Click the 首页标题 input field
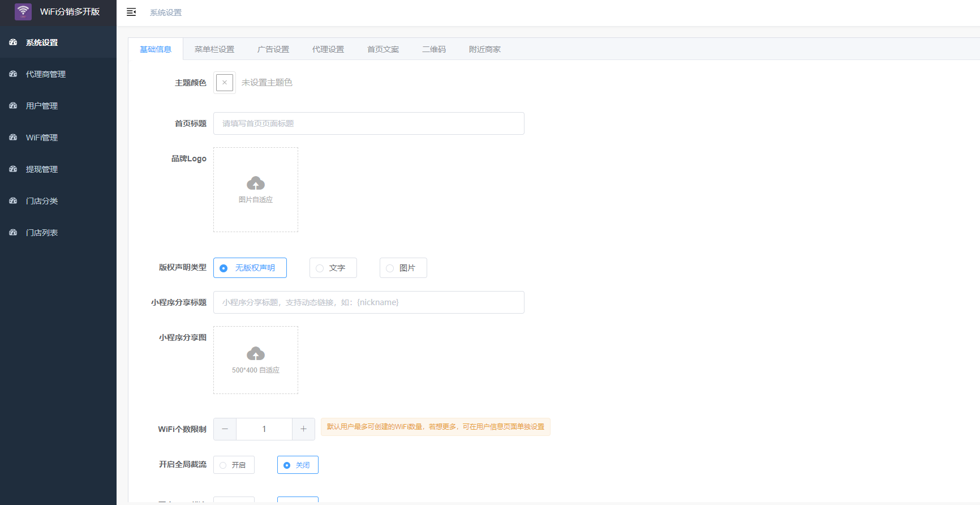This screenshot has width=980, height=505. [x=368, y=123]
